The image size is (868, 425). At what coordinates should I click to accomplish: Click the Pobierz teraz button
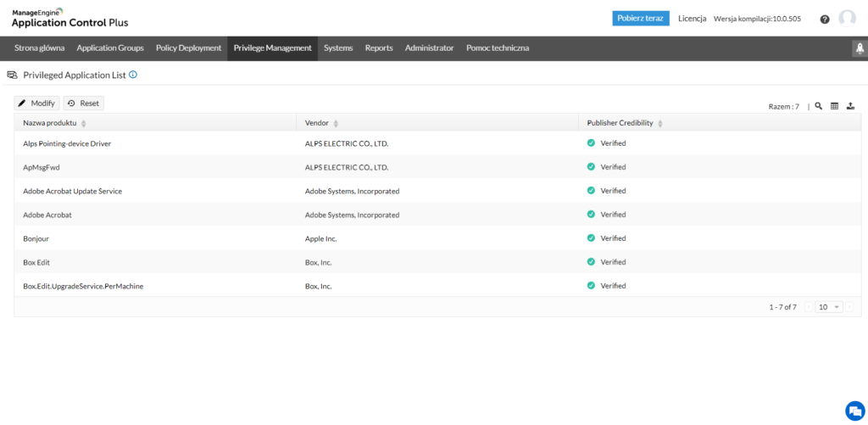point(641,19)
